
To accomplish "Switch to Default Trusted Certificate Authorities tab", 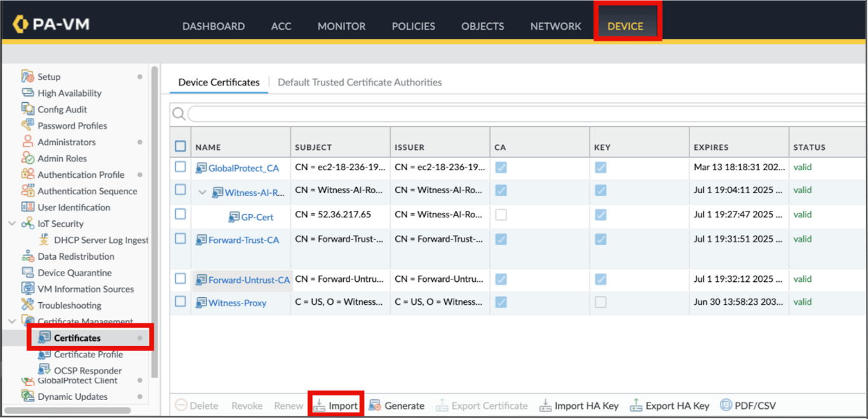I will coord(360,83).
